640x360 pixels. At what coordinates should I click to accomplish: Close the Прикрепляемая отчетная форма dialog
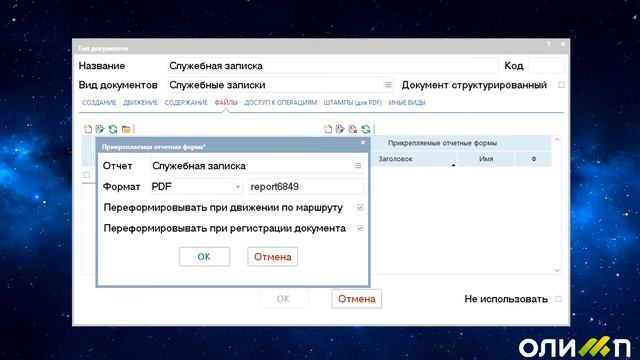[363, 142]
